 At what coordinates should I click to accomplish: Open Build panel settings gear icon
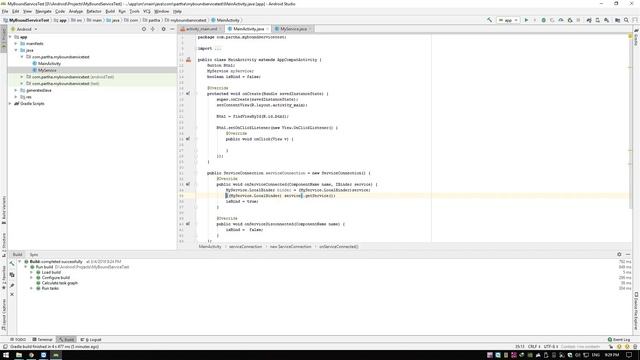point(619,254)
